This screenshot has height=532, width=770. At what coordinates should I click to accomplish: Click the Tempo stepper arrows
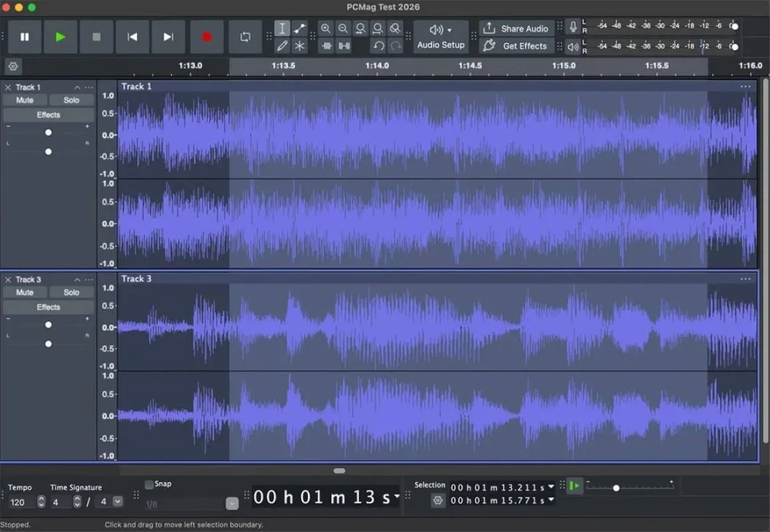(41, 501)
